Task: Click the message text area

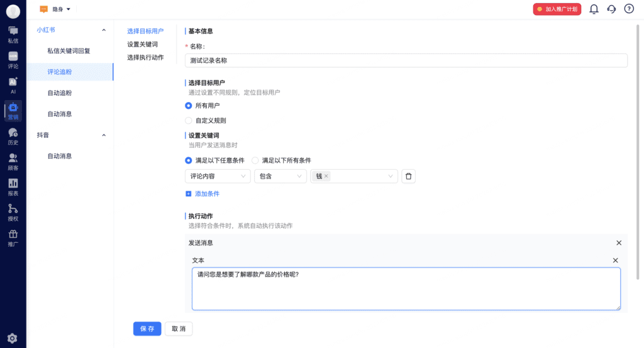Action: [x=406, y=289]
